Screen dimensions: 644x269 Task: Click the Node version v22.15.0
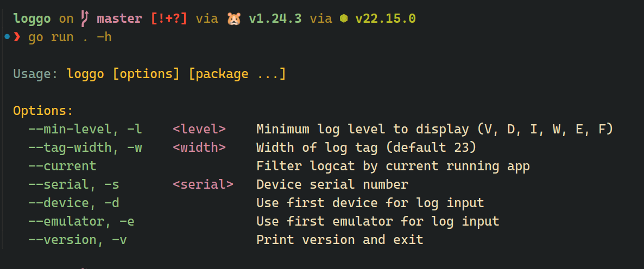coord(386,18)
